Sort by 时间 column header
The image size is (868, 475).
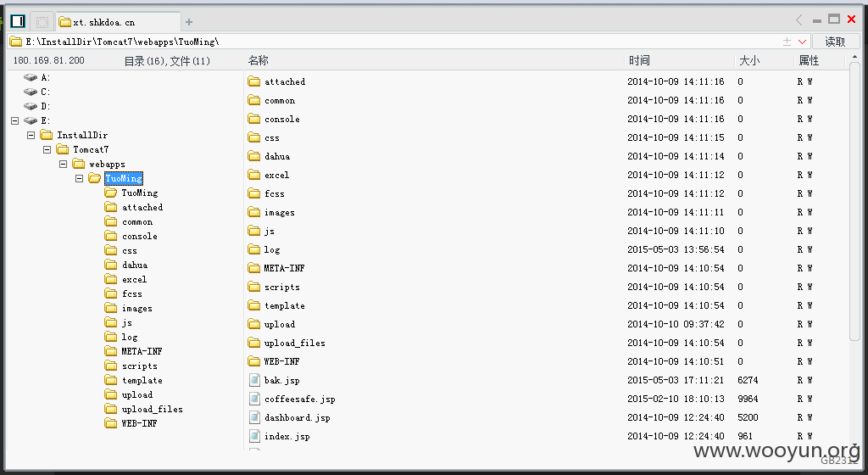[x=639, y=60]
